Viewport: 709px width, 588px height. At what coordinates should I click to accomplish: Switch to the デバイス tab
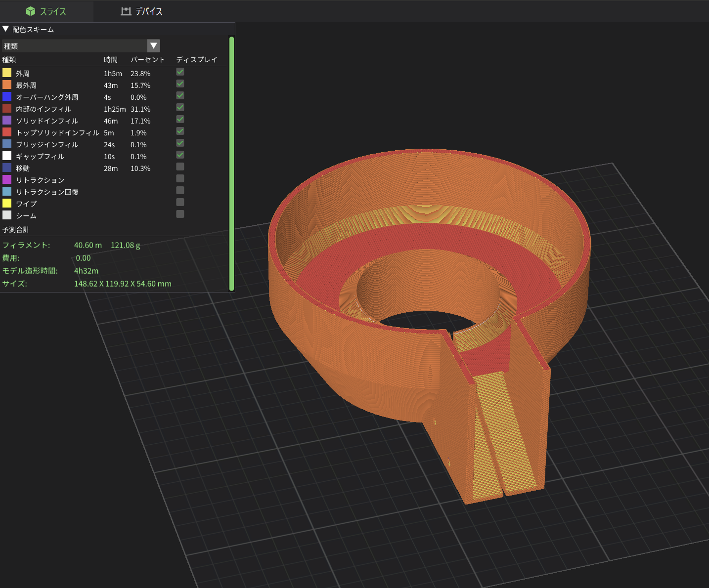(x=148, y=11)
